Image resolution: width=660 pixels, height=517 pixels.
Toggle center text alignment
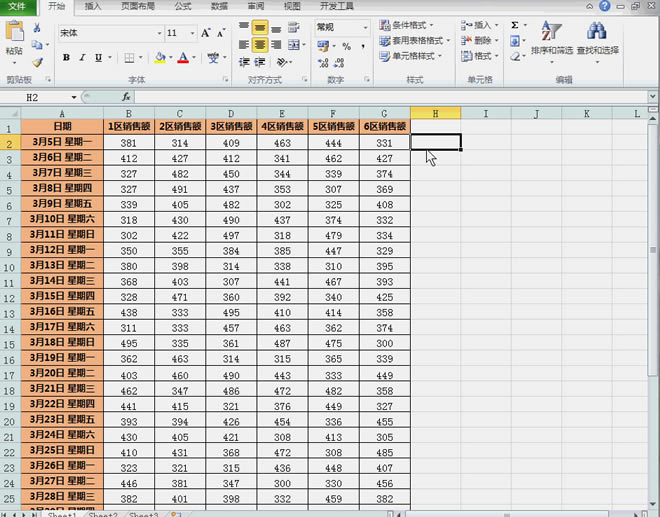(x=260, y=45)
